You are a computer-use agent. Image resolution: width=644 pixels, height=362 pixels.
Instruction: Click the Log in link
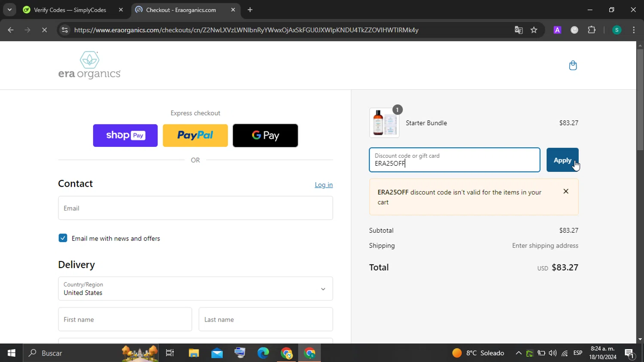point(324,185)
